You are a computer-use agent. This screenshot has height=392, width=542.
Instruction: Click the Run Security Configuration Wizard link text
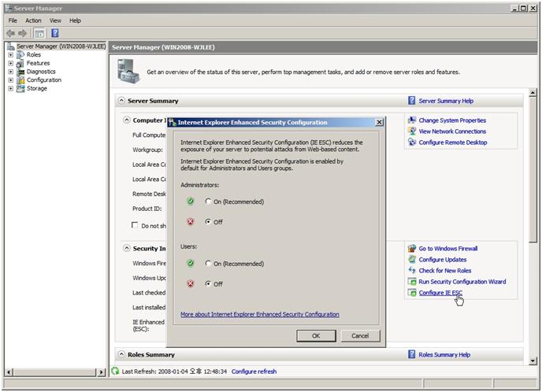[462, 282]
